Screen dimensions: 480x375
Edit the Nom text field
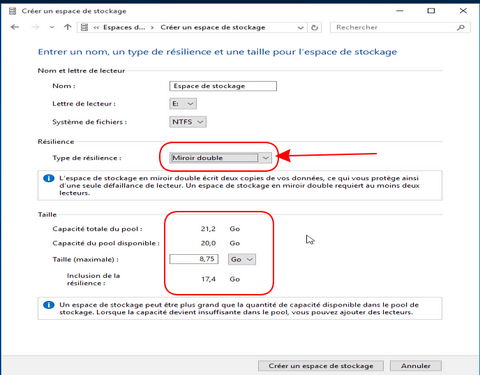(223, 86)
